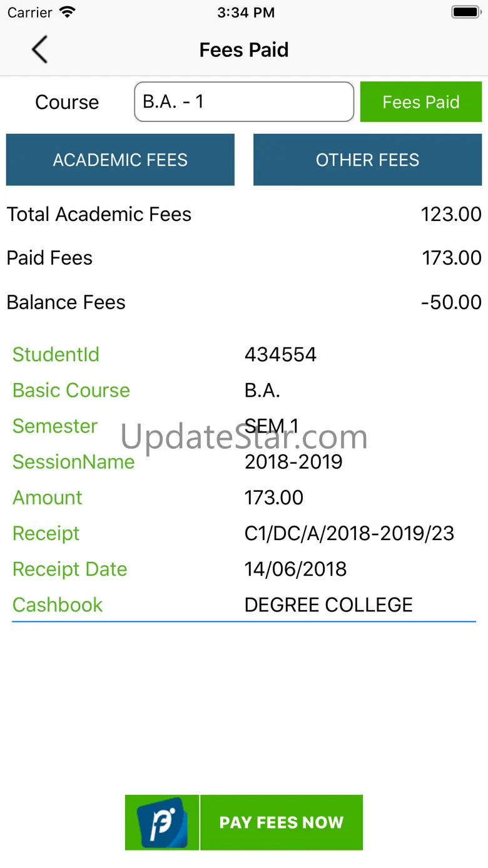Switch to the Other Fees tab
This screenshot has width=488, height=868.
coord(367,160)
